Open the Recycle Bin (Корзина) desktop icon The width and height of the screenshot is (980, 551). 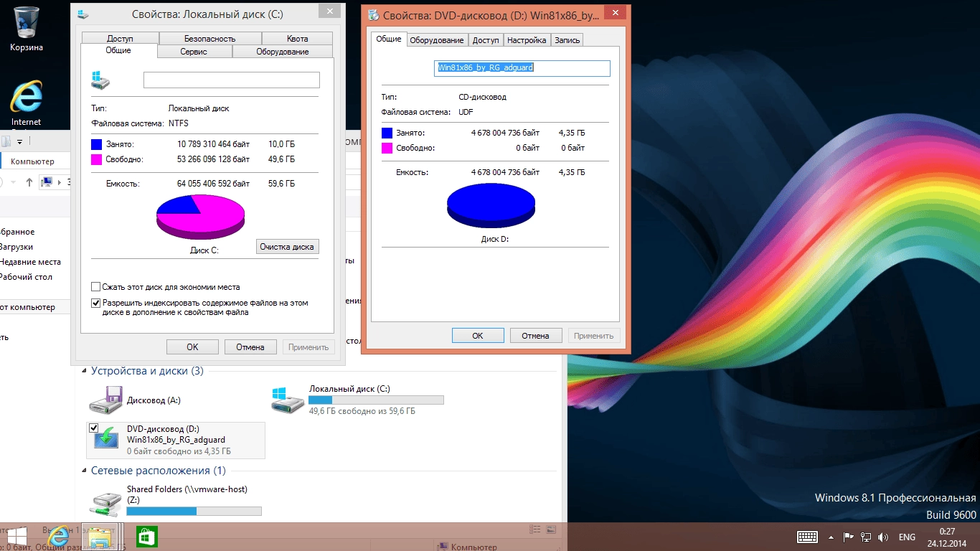pos(27,28)
